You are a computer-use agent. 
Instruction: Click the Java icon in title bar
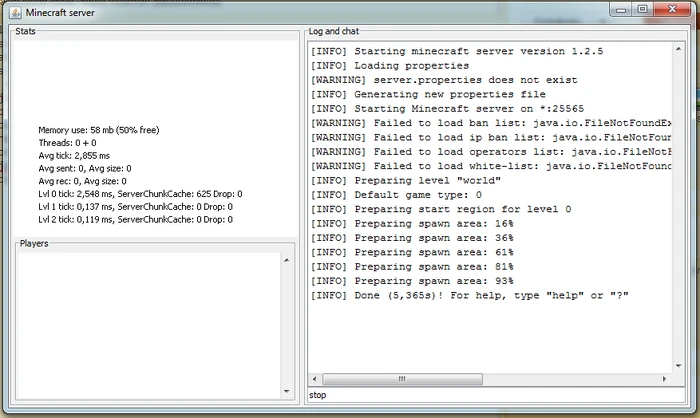point(15,13)
